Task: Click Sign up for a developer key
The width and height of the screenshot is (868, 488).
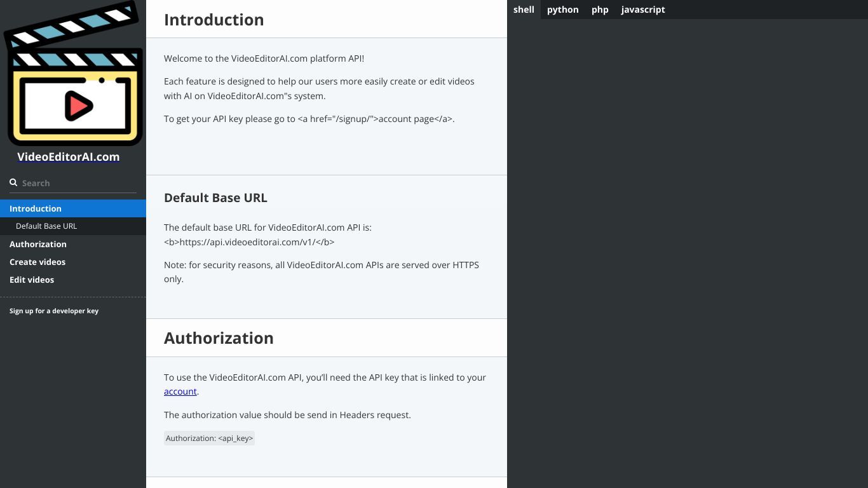Action: 54,311
